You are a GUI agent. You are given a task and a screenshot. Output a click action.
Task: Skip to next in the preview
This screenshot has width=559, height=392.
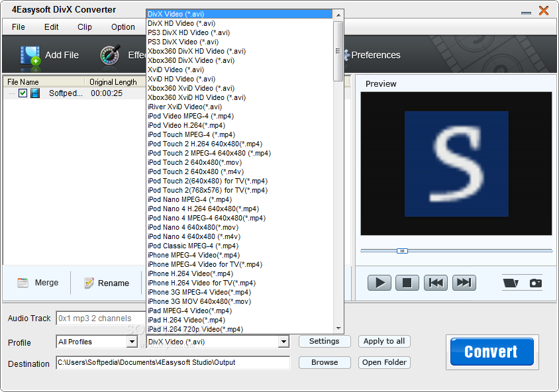pyautogui.click(x=464, y=283)
